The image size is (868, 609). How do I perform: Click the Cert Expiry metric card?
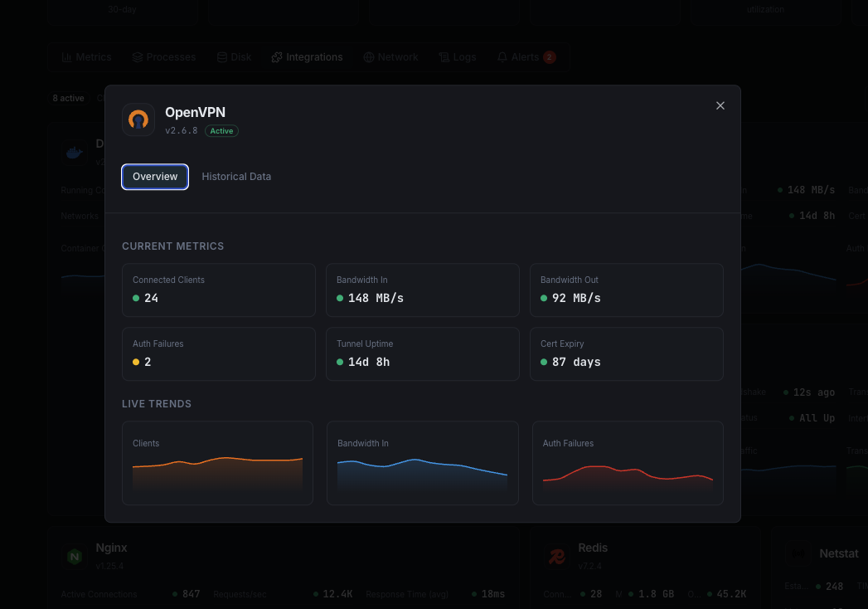[626, 353]
